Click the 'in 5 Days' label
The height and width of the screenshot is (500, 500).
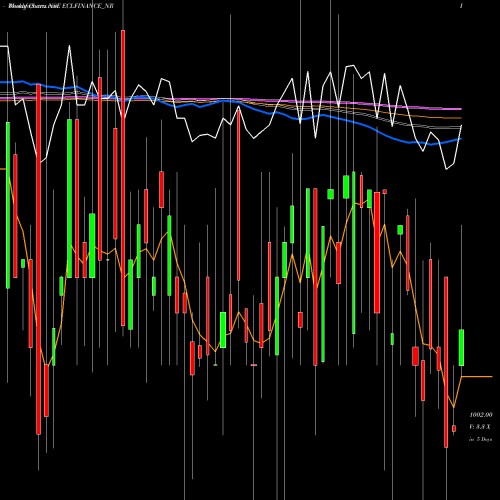click(x=480, y=439)
